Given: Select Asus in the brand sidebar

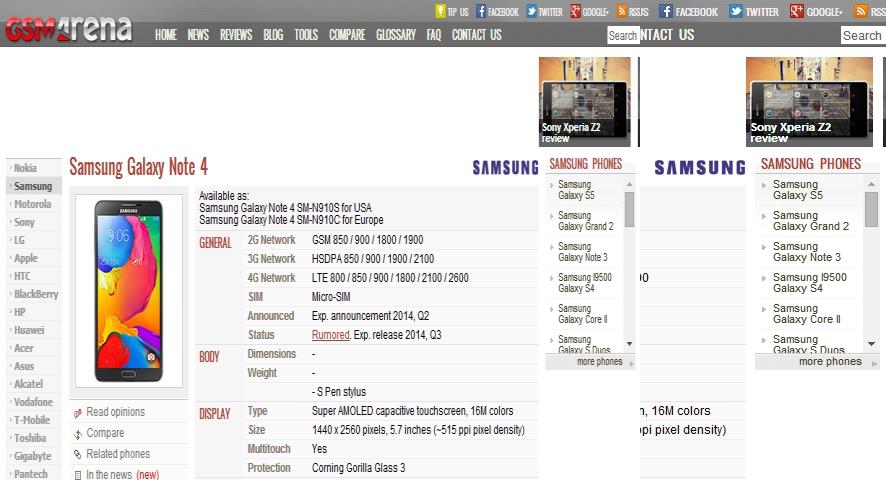Looking at the screenshot, I should [24, 366].
